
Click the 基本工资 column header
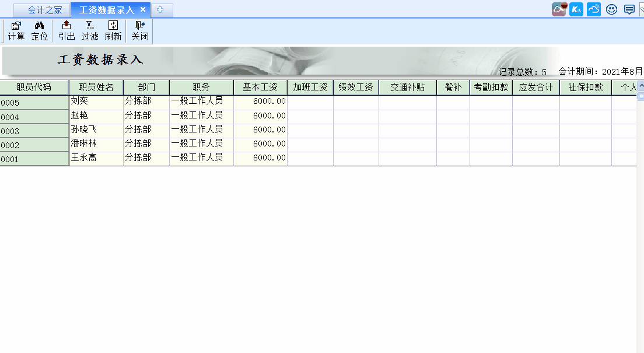(x=260, y=88)
